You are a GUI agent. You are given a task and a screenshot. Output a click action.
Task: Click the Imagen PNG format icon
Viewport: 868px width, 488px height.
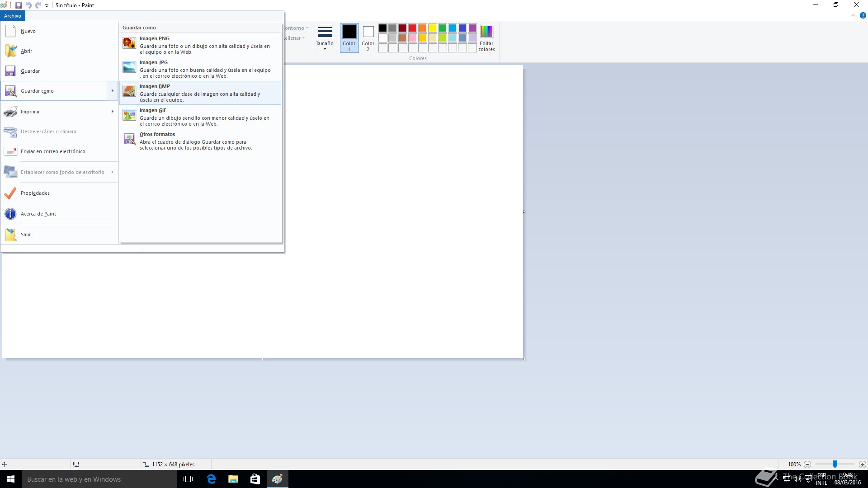pos(129,43)
